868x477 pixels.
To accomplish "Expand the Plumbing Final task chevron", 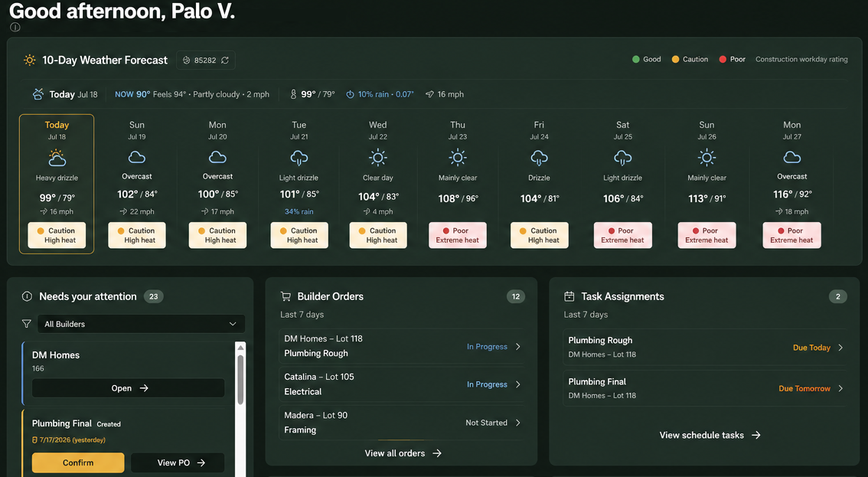I will 840,388.
